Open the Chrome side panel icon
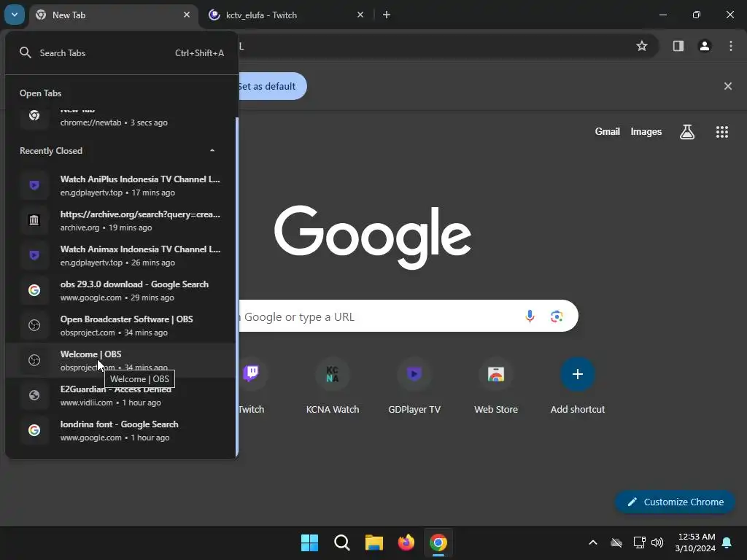 pos(678,46)
